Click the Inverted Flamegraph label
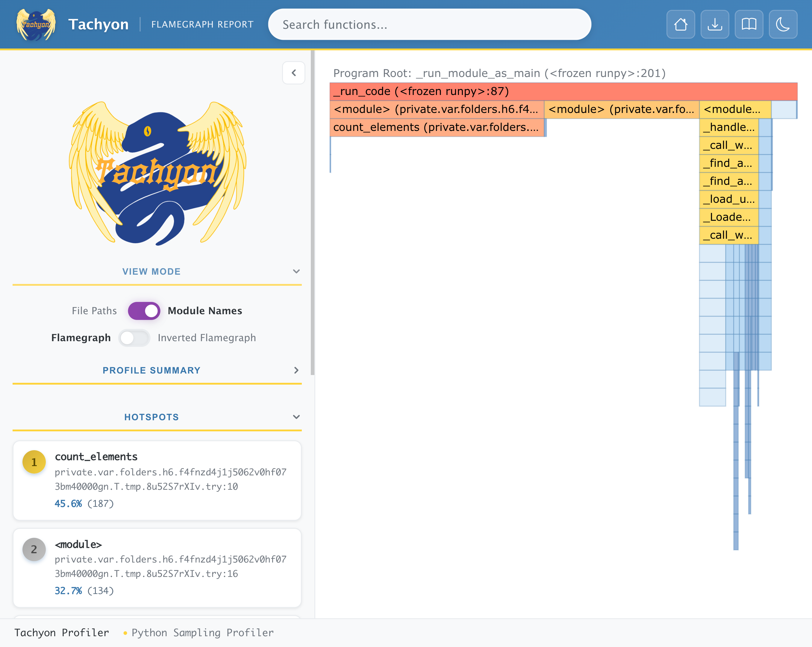This screenshot has width=812, height=647. pos(207,338)
